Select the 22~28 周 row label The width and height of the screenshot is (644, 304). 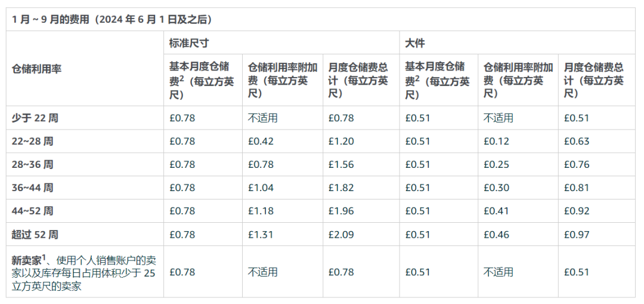[33, 142]
